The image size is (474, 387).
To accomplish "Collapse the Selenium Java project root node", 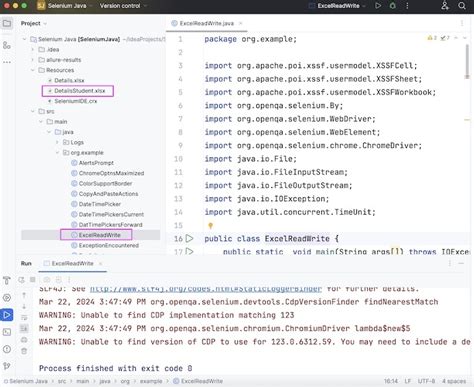I will [x=24, y=39].
